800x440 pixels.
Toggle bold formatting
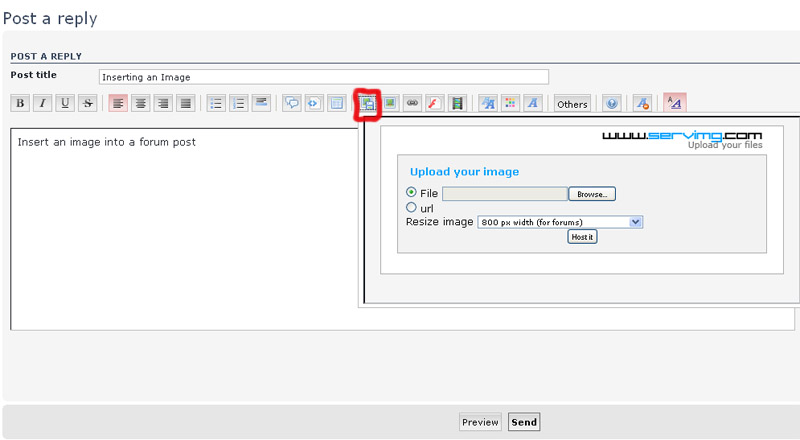coord(20,104)
